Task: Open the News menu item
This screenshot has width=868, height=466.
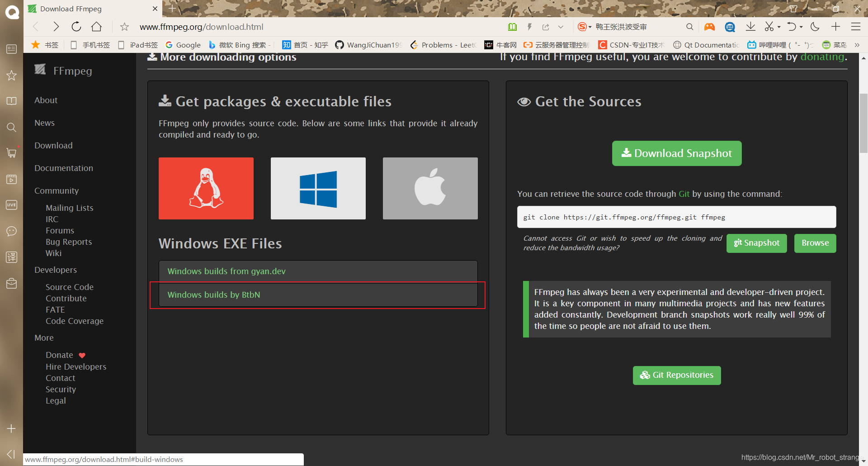Action: coord(44,123)
